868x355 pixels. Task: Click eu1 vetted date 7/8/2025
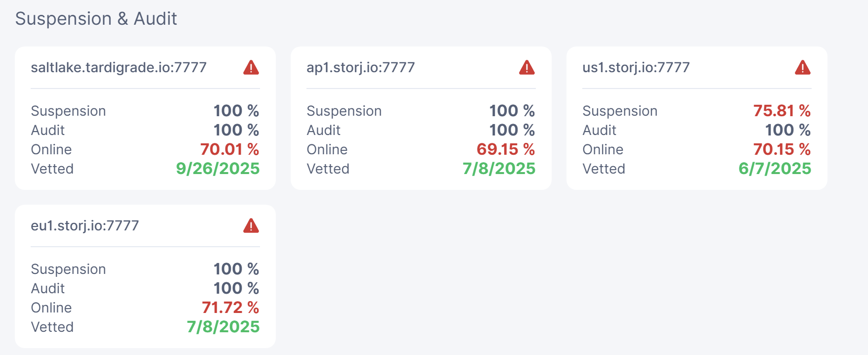(223, 327)
